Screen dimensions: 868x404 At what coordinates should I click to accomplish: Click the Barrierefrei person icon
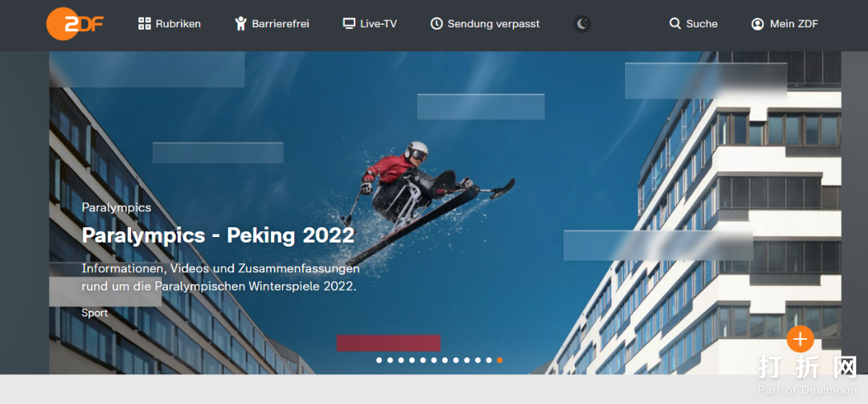click(x=240, y=23)
